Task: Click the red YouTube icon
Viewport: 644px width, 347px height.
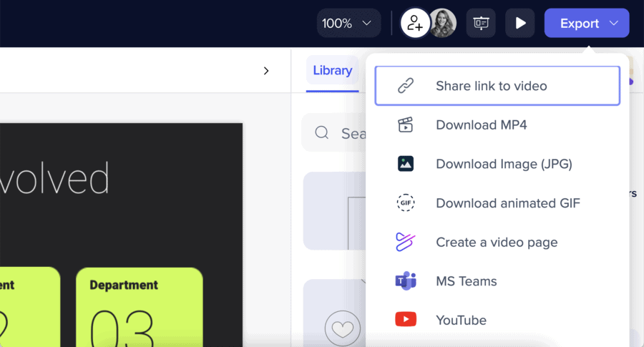Action: (406, 319)
